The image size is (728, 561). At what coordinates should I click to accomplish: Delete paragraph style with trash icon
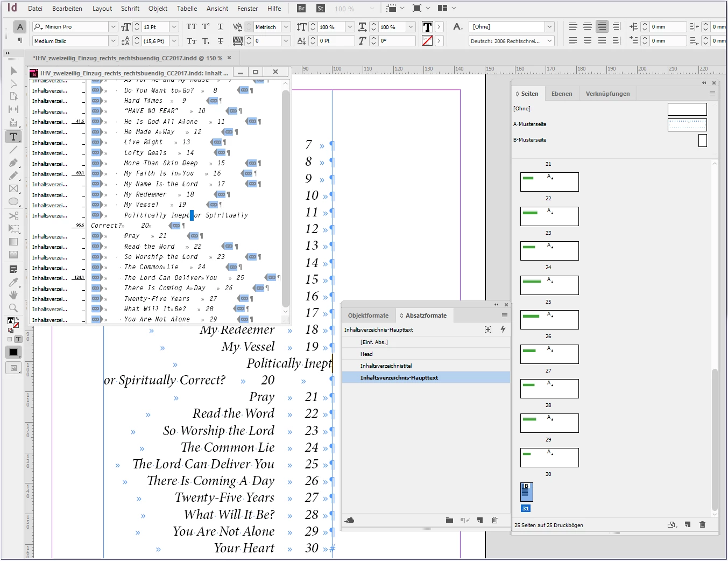pos(494,520)
